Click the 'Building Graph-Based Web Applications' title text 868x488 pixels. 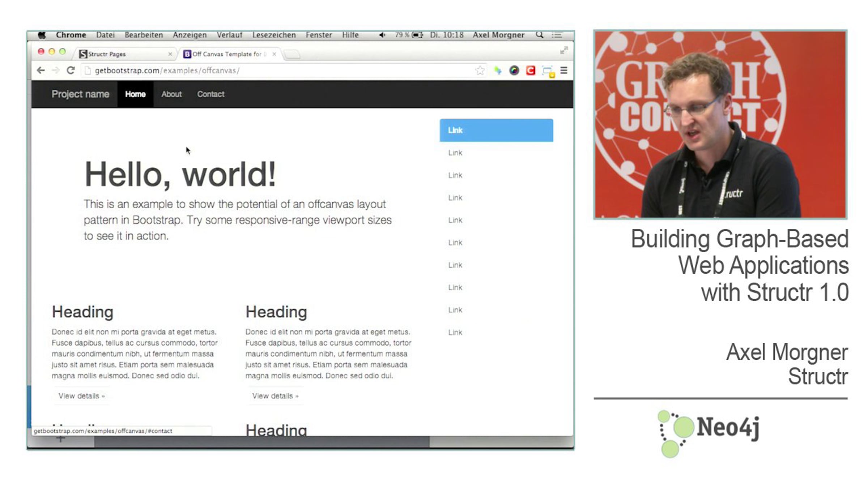click(739, 266)
